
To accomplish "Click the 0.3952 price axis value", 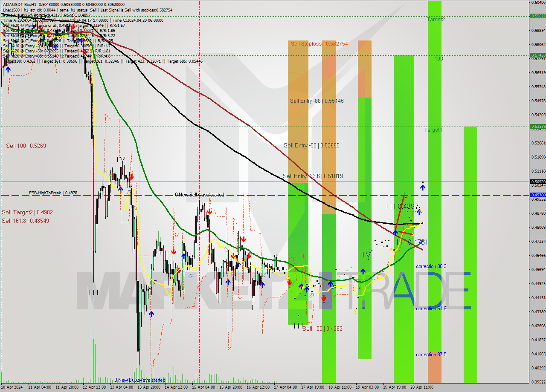I will [538, 382].
